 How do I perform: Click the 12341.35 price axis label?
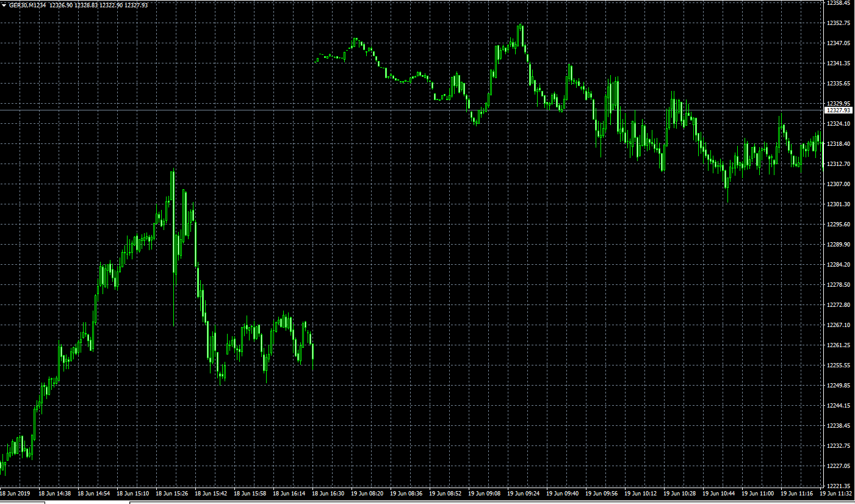pos(839,63)
